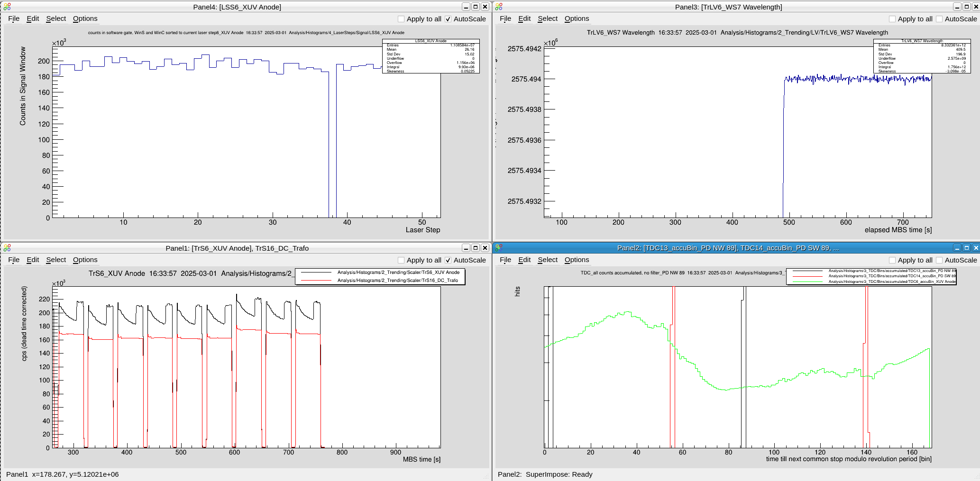
Task: Minimize the Panel4 LSS6_XUV Anode window
Action: click(x=466, y=7)
